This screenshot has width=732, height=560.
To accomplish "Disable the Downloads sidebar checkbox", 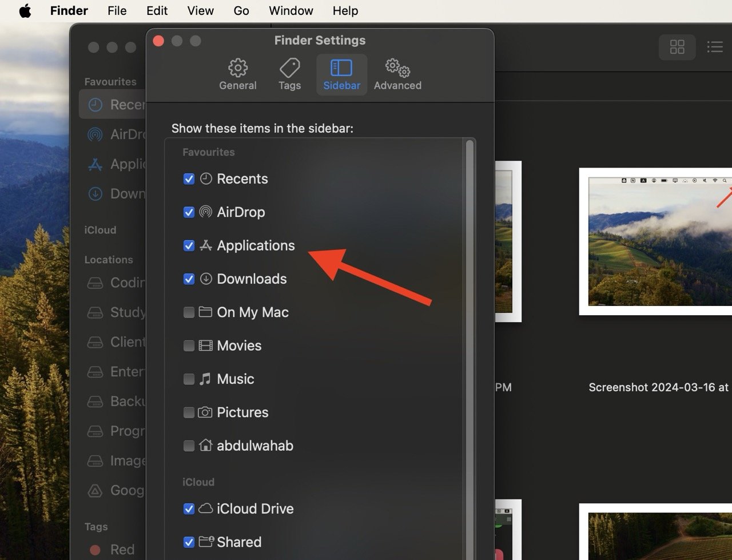I will click(x=189, y=279).
